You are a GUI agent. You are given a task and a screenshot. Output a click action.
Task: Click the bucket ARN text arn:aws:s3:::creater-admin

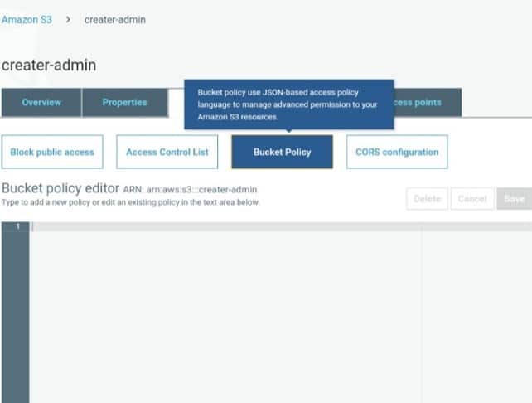[201, 189]
